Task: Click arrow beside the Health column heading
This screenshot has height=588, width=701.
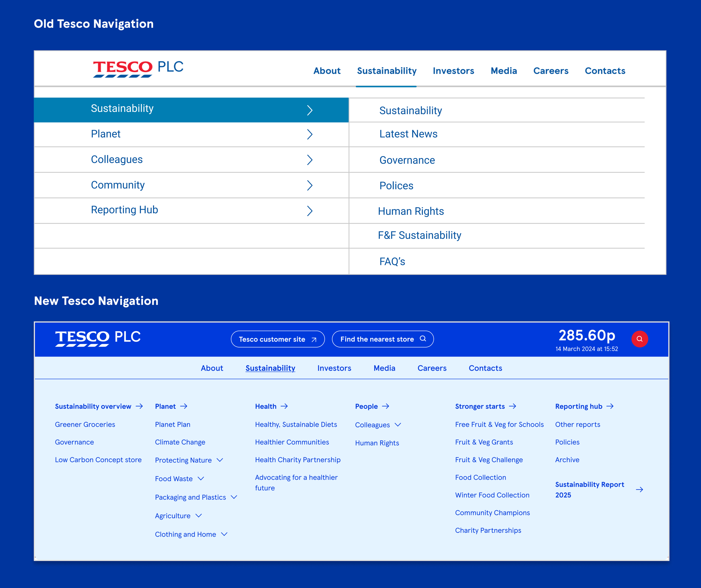Action: pyautogui.click(x=284, y=406)
